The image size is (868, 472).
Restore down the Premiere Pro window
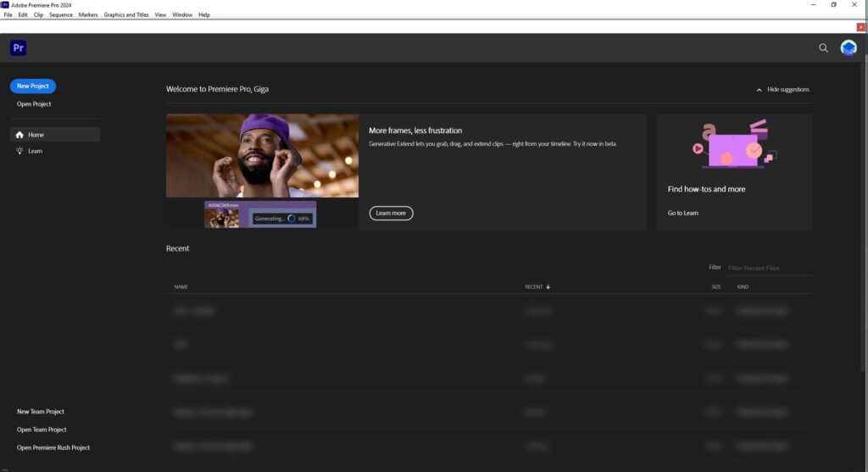834,5
